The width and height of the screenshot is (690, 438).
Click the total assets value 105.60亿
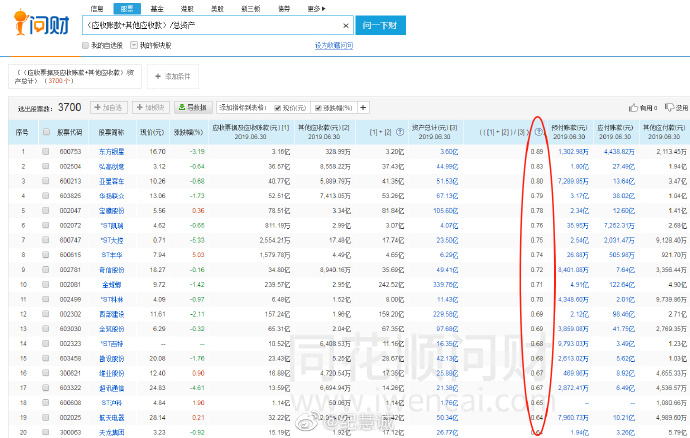pos(445,210)
